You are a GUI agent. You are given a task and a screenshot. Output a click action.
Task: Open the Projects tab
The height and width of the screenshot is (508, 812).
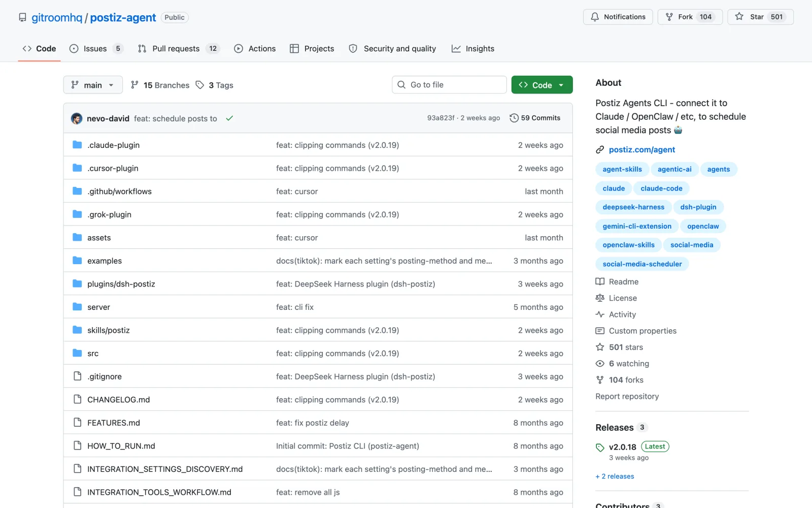[x=312, y=49]
